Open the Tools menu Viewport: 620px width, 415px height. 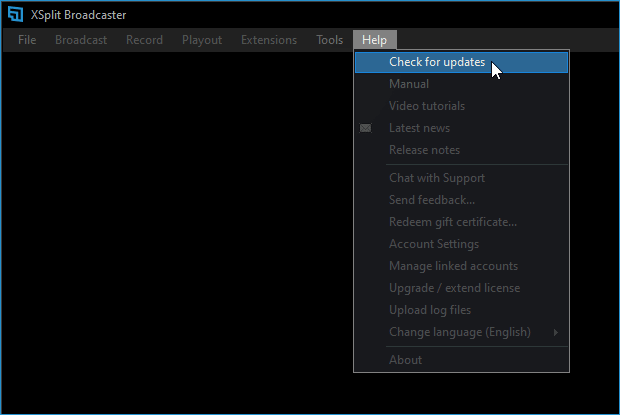[329, 40]
